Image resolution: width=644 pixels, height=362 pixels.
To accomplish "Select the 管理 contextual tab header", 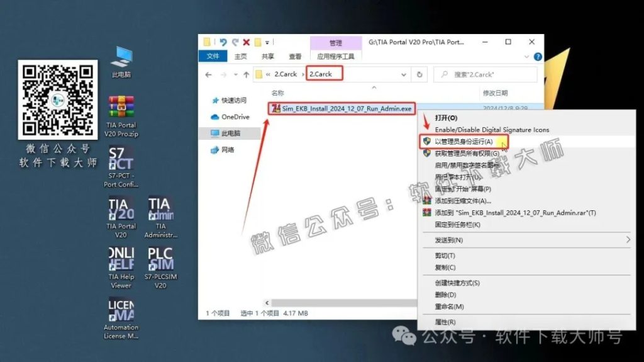I will (x=336, y=43).
